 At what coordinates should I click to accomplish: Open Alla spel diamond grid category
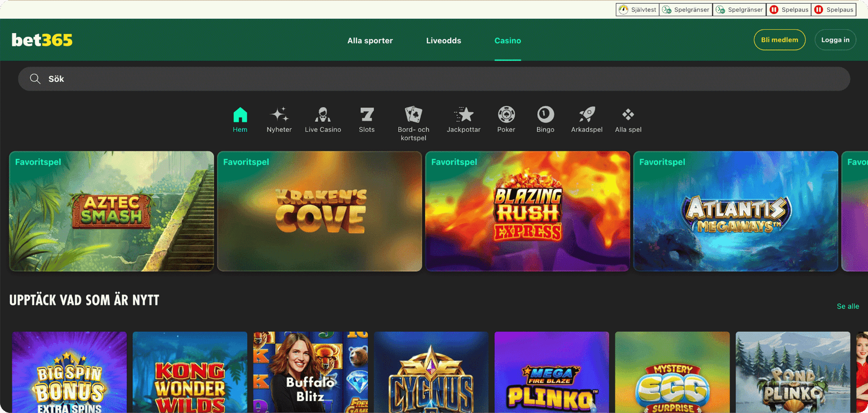click(x=628, y=119)
